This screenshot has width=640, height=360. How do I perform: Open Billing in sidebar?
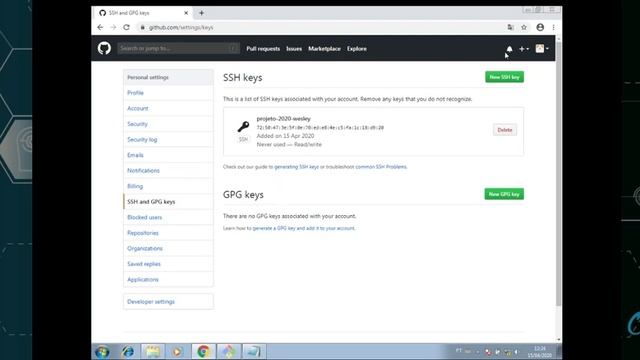168,186
